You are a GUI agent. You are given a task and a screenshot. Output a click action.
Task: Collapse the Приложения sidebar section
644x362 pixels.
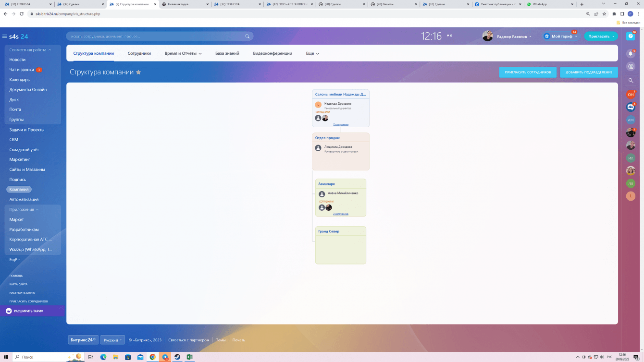pyautogui.click(x=24, y=209)
